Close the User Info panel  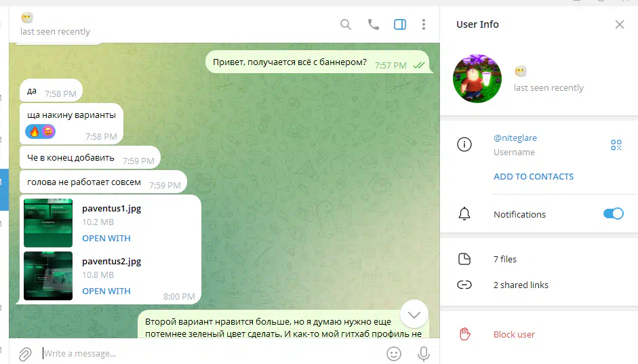click(x=619, y=24)
